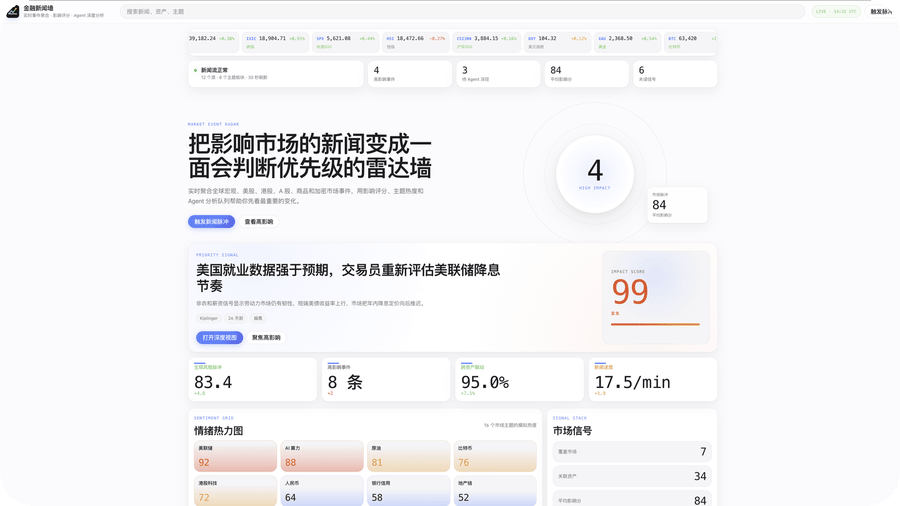The height and width of the screenshot is (506, 900).
Task: Select the XAU 2,368.50 ticker chip
Action: [627, 42]
